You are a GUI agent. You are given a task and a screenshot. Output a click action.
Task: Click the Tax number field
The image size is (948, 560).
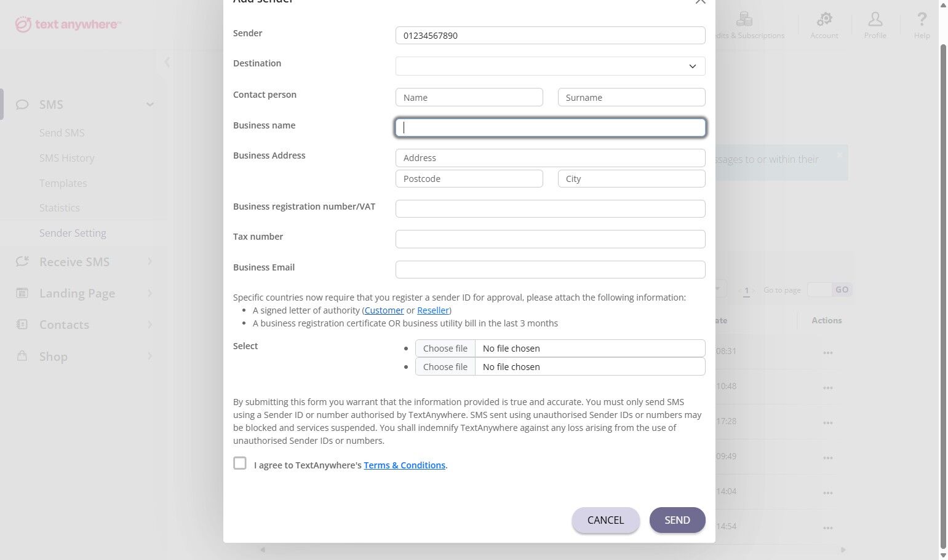click(x=550, y=239)
